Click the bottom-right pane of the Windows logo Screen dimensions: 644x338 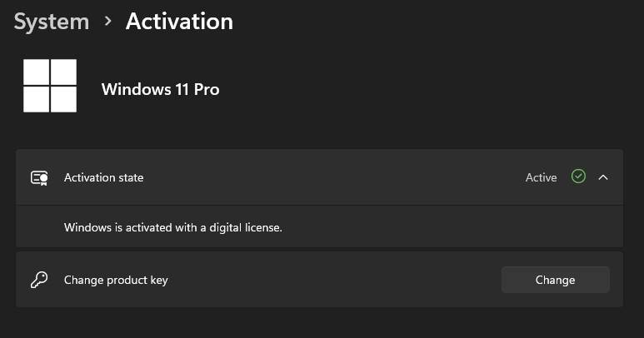point(63,99)
